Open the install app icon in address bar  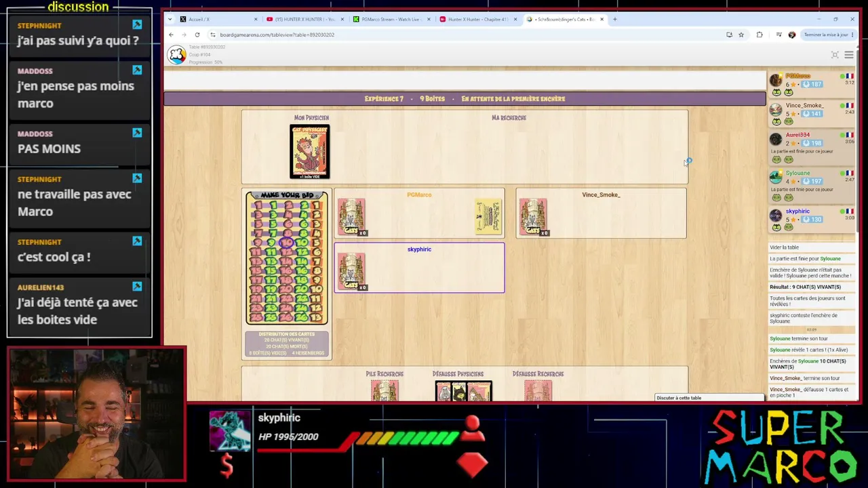tap(729, 35)
